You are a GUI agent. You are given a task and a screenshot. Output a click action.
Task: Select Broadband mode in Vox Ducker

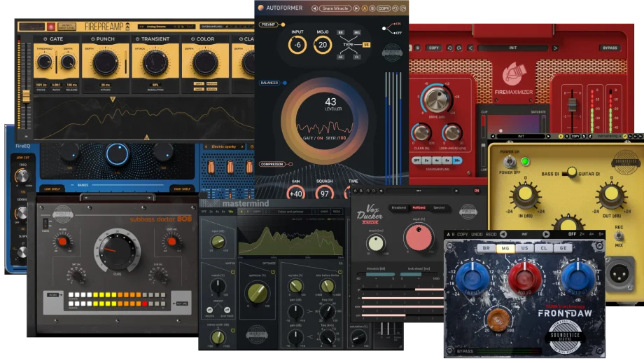tap(398, 207)
